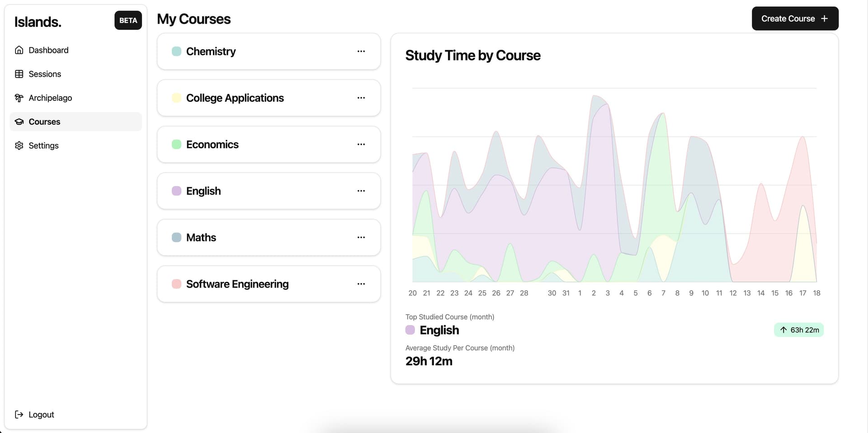Go to the Sessions page
Image resolution: width=868 pixels, height=433 pixels.
coord(45,74)
